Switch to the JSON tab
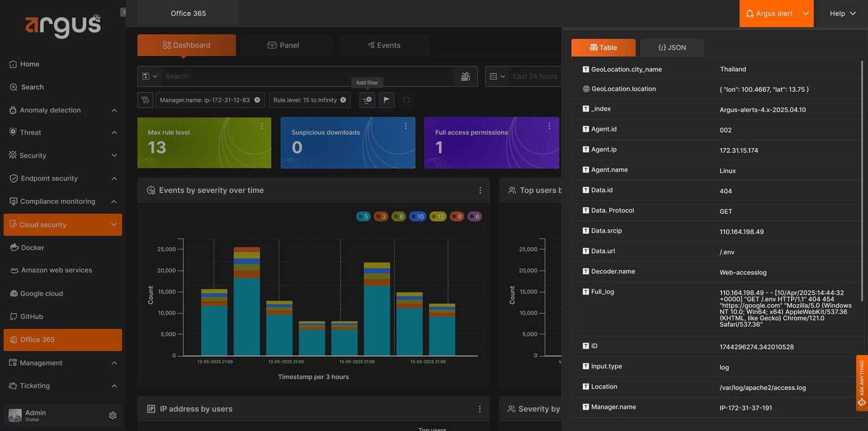Screen dimensions: 868x431 672,47
